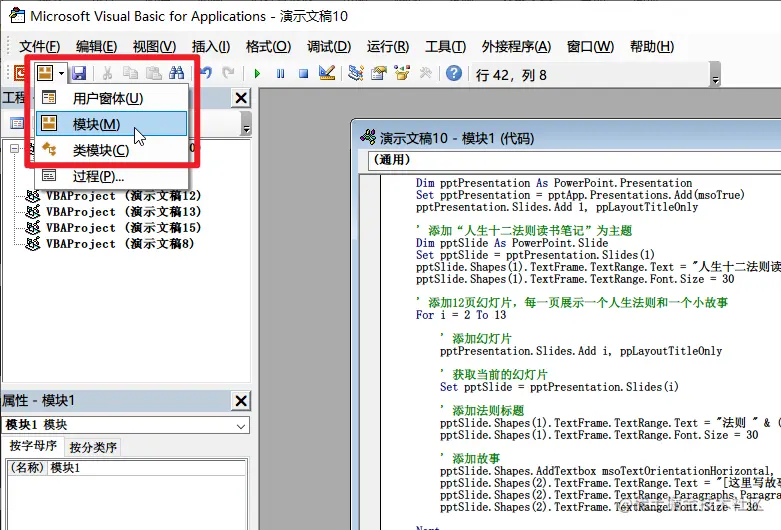781x530 pixels.
Task: Switch to the 按字母序 tab
Action: click(x=33, y=446)
